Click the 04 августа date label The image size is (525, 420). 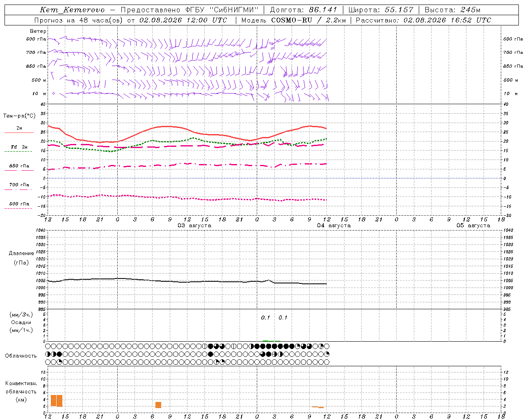pos(334,225)
